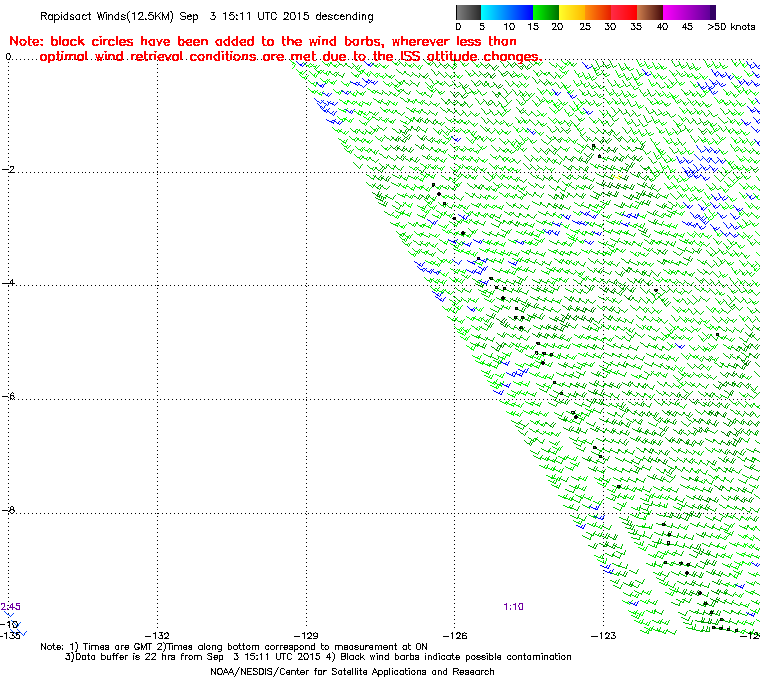Click the '-8' latitude axis label
Screen dimensions: 760x688
pyautogui.click(x=9, y=510)
